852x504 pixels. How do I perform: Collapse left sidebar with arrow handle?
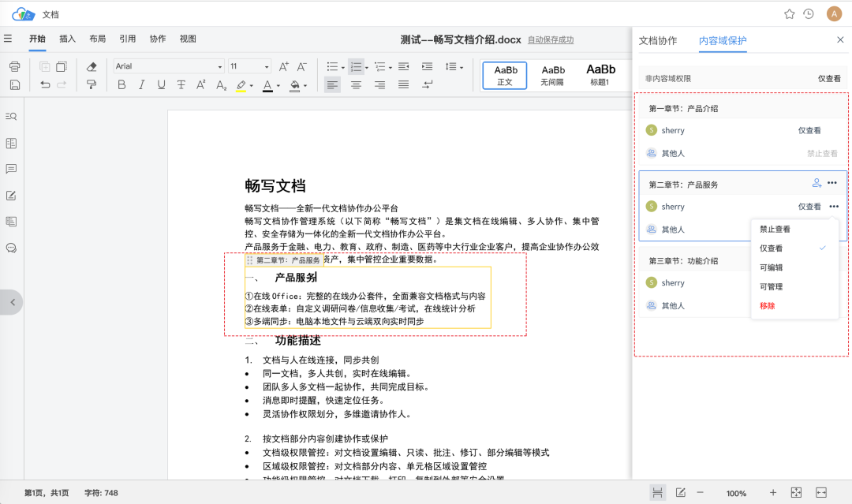click(x=11, y=303)
